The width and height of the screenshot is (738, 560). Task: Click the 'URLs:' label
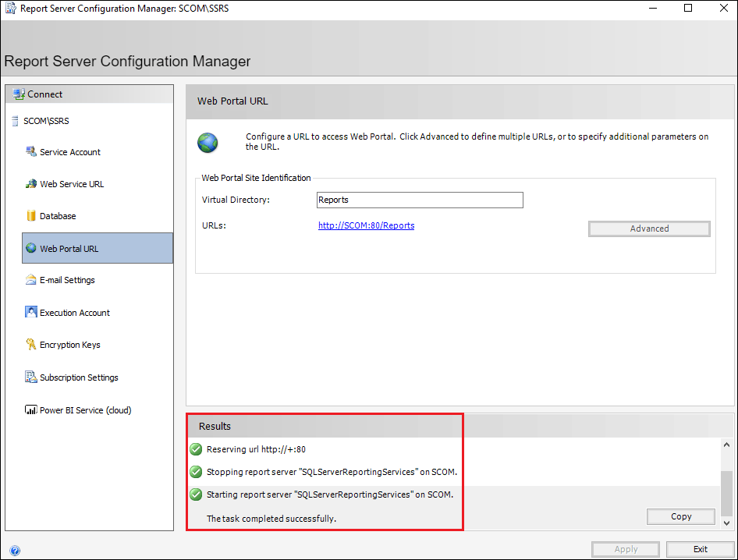[215, 225]
